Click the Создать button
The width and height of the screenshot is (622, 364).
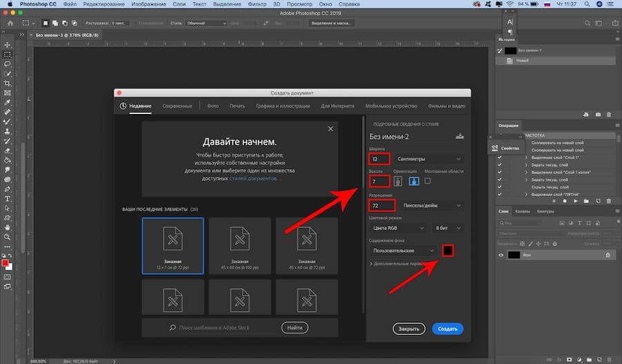coord(447,329)
